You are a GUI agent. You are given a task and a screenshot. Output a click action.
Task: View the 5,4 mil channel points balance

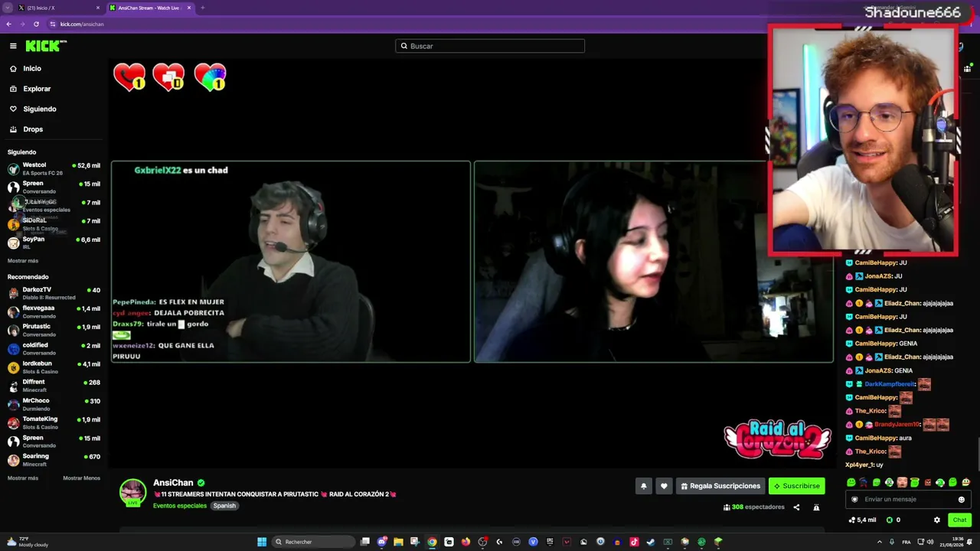pos(863,520)
